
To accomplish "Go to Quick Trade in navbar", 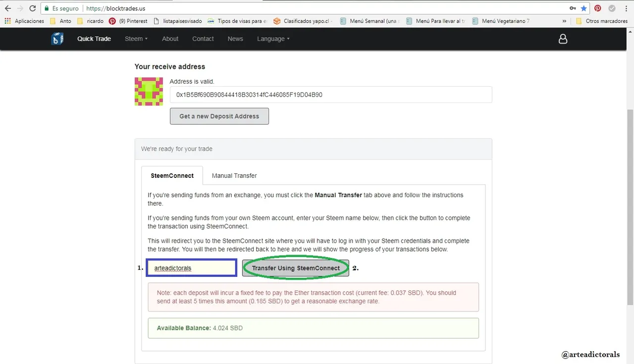I will 94,39.
